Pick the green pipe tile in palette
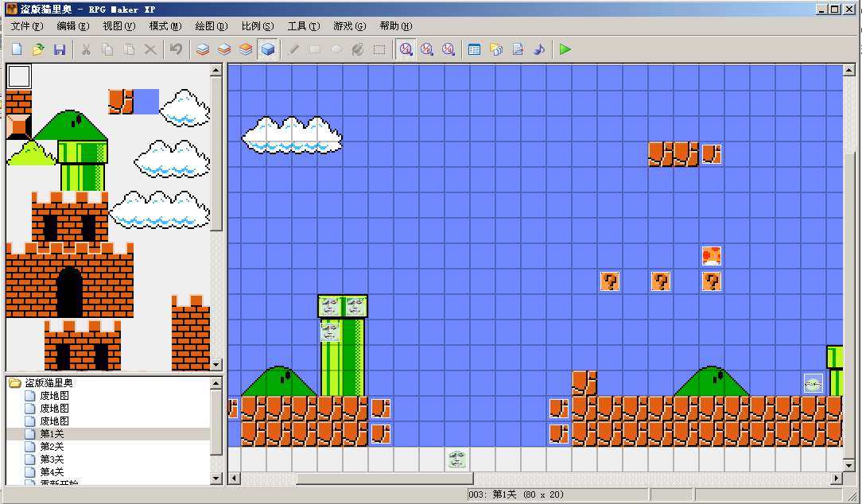 point(83,165)
